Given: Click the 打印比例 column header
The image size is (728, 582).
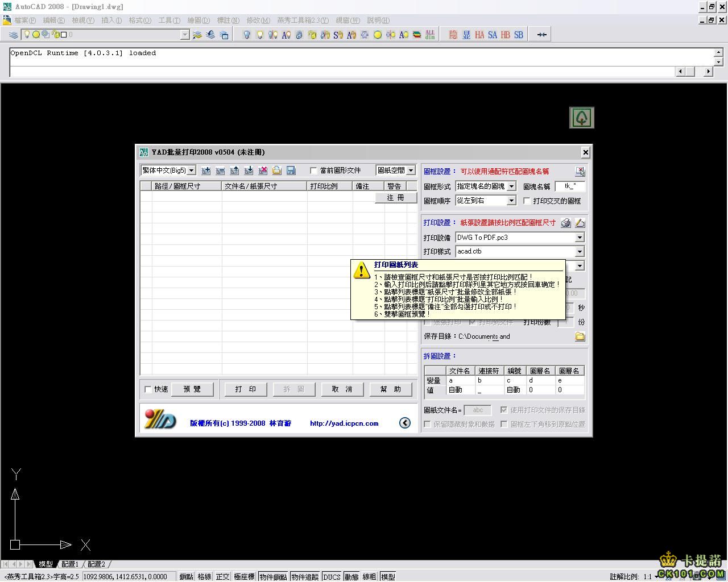Looking at the screenshot, I should [x=330, y=186].
